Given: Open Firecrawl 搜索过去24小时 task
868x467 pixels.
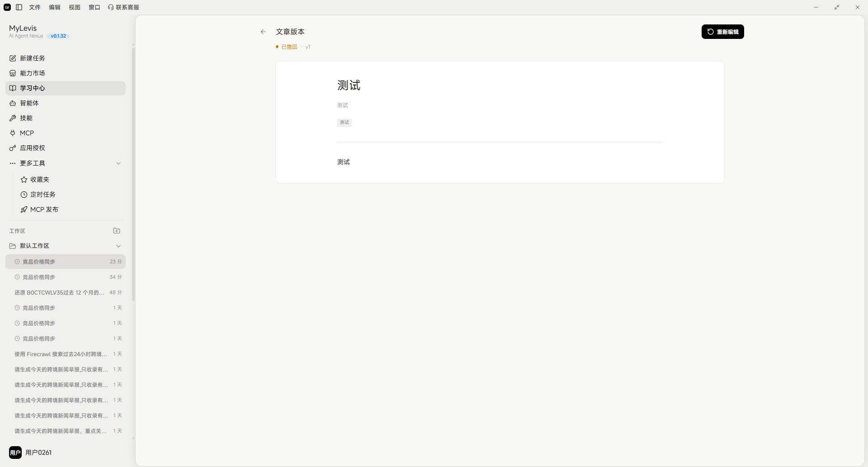Looking at the screenshot, I should 66,354.
